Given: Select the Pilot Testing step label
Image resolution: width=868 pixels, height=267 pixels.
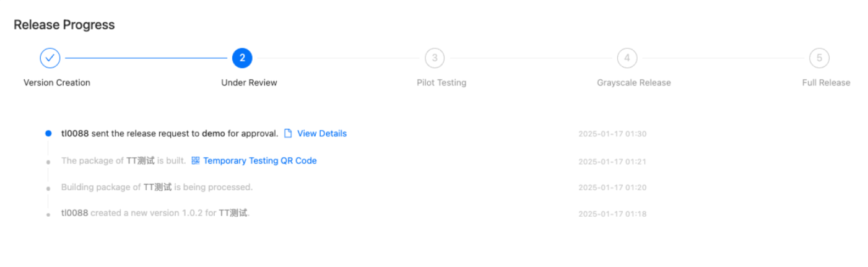Looking at the screenshot, I should tap(441, 83).
